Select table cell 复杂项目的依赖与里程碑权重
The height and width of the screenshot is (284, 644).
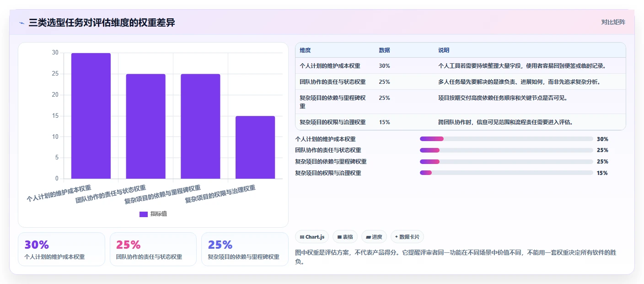click(333, 102)
